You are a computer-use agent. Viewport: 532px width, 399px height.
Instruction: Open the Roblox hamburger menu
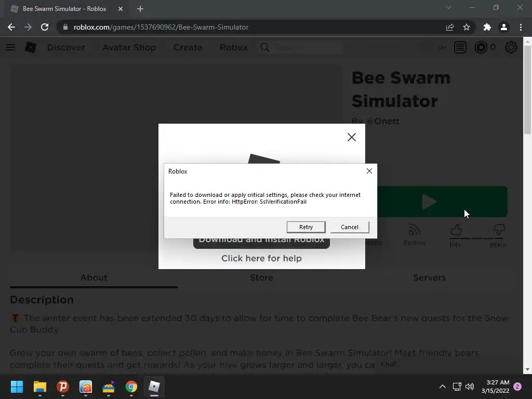[x=10, y=47]
